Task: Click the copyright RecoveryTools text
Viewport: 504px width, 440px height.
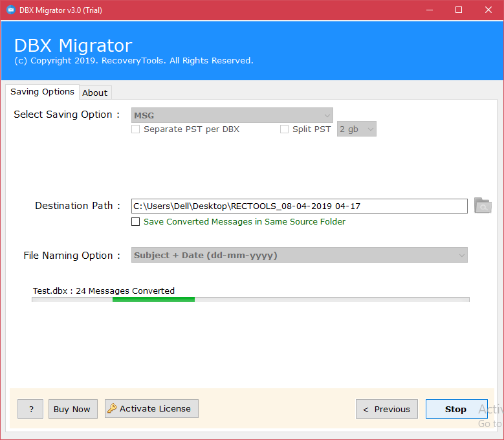Action: [x=134, y=61]
